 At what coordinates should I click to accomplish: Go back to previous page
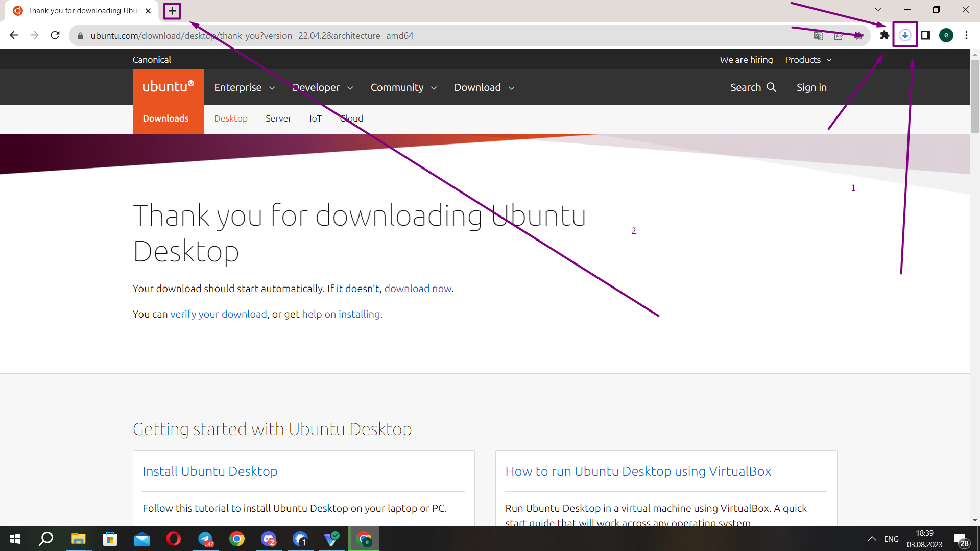point(14,35)
